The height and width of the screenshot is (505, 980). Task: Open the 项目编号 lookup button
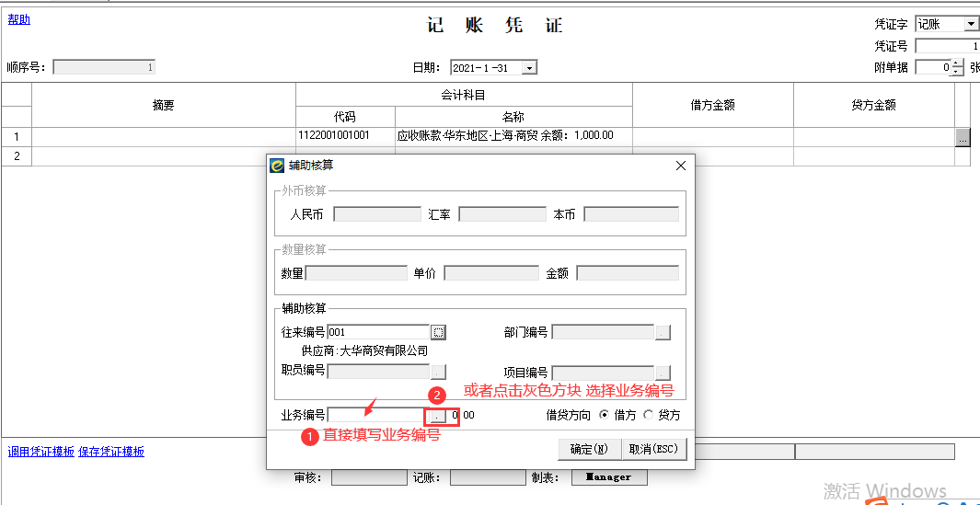pos(663,373)
